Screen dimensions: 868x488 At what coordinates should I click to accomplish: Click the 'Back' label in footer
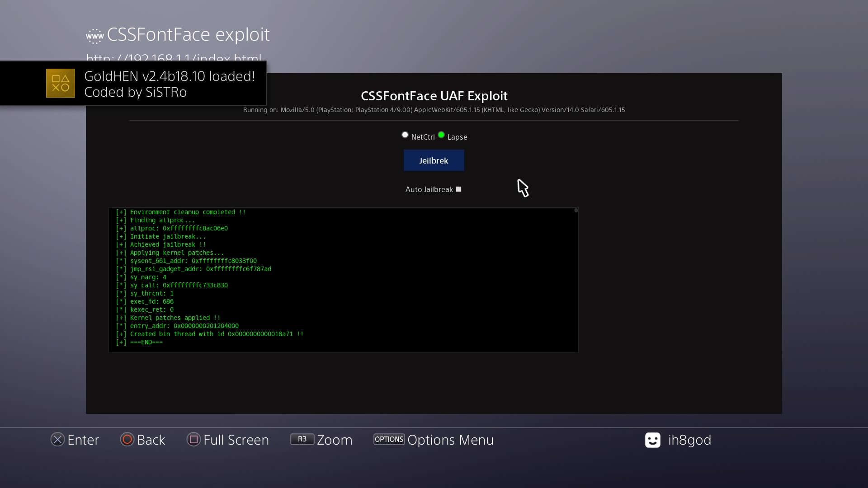pos(151,440)
